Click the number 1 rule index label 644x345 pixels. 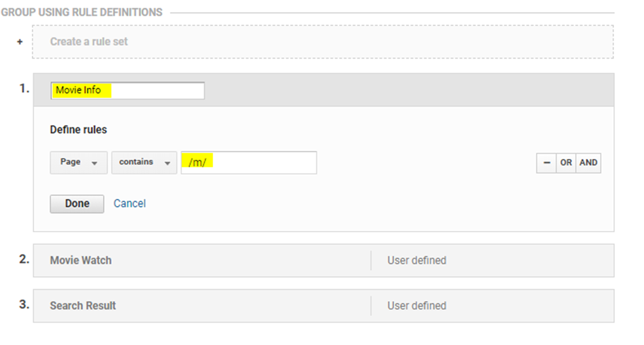coord(24,89)
